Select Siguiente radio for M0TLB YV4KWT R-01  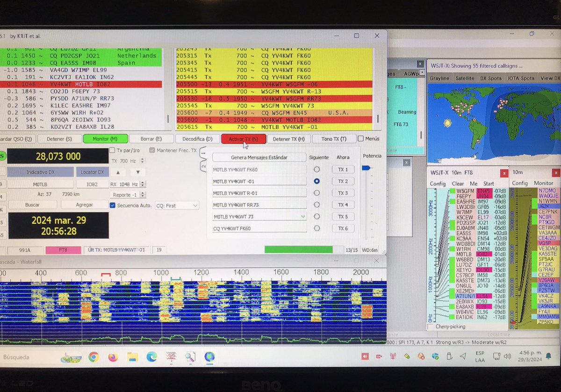[317, 192]
